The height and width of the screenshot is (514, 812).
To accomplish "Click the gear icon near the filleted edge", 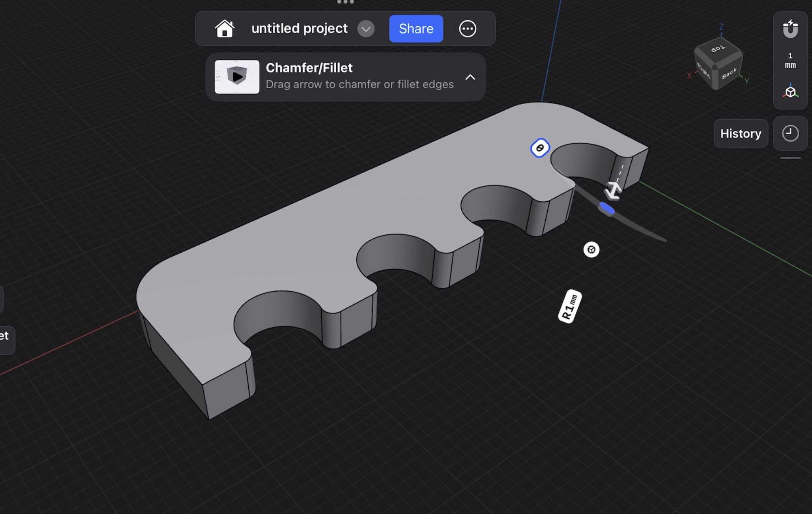I will [591, 250].
